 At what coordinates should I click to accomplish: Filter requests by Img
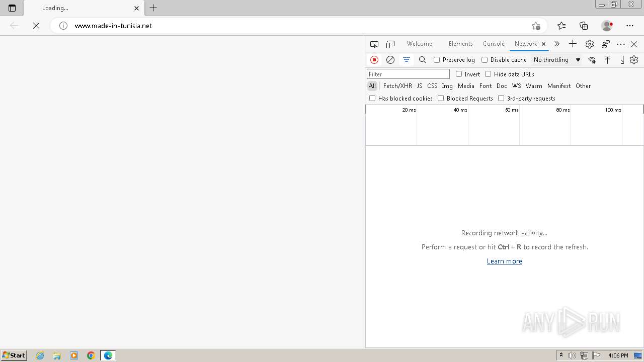[x=447, y=86]
